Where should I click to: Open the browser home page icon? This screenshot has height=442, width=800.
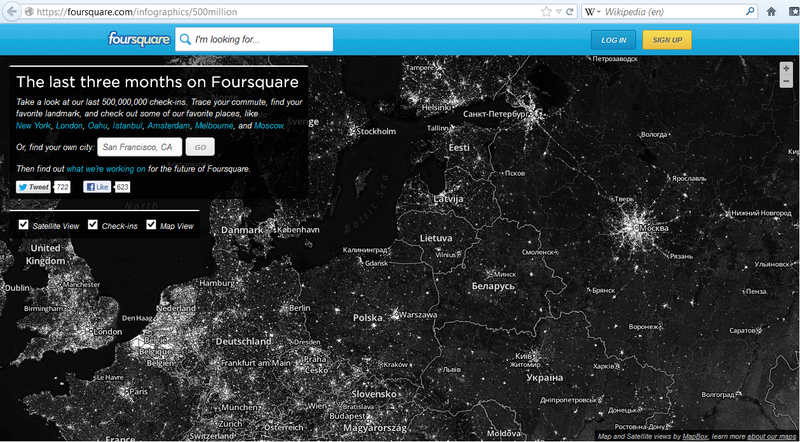point(771,12)
